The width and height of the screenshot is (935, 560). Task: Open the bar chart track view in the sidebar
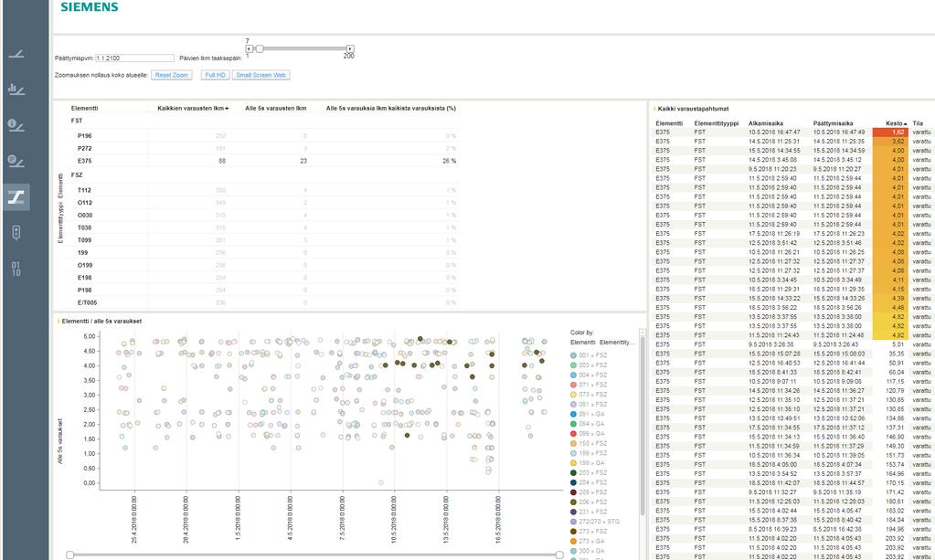(x=16, y=90)
